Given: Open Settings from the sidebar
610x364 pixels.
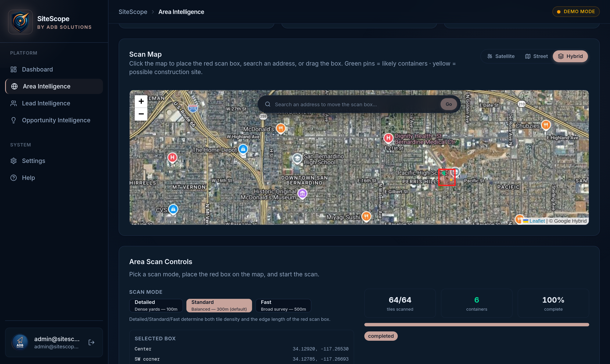Looking at the screenshot, I should click(x=54, y=161).
